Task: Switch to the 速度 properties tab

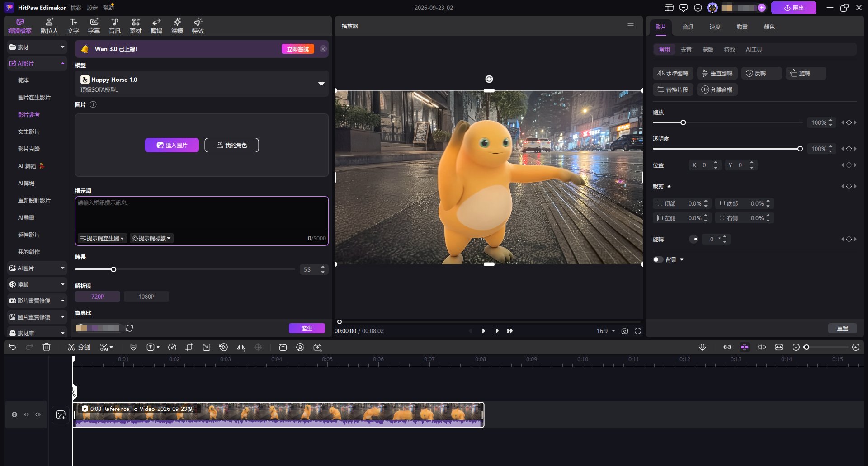Action: click(715, 27)
